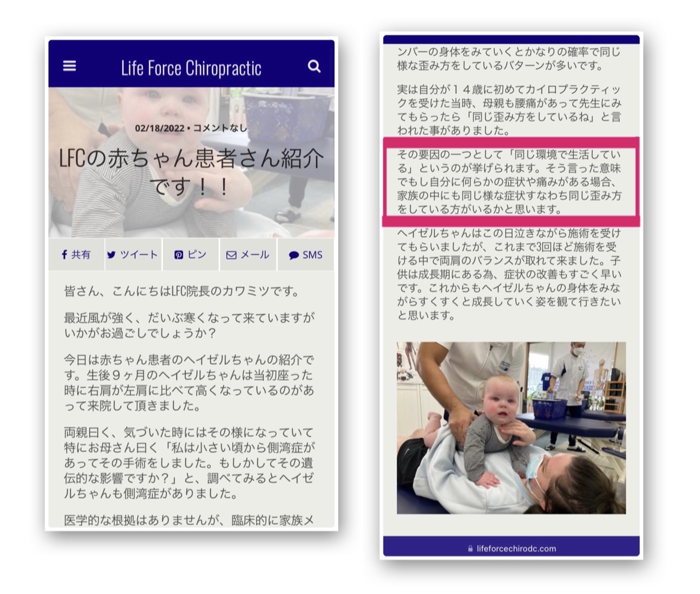Viewport: 700px width, 594px height.
Task: Click the post date 02/18/2022
Action: (159, 128)
